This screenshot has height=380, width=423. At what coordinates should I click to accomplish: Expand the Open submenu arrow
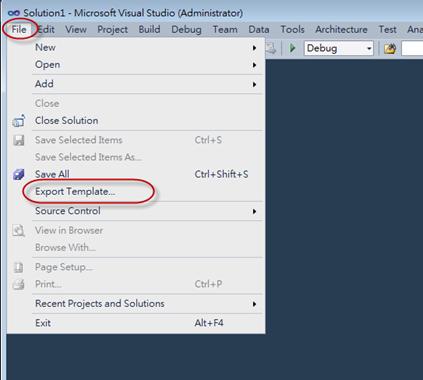pos(254,65)
